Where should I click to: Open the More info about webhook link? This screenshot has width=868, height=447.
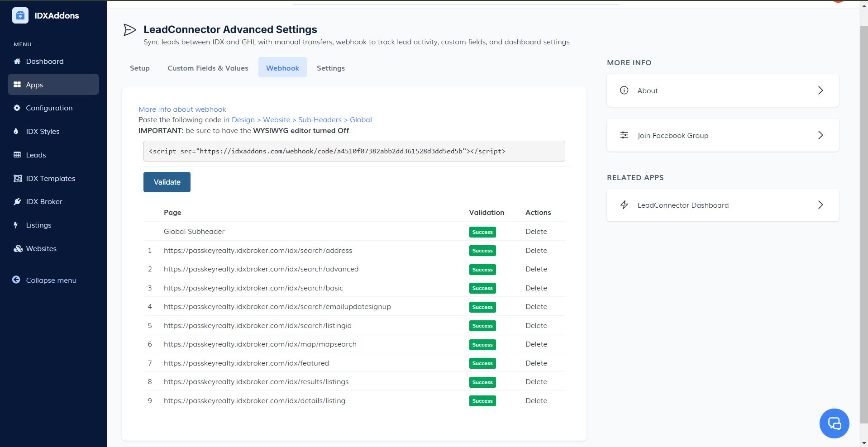coord(182,109)
